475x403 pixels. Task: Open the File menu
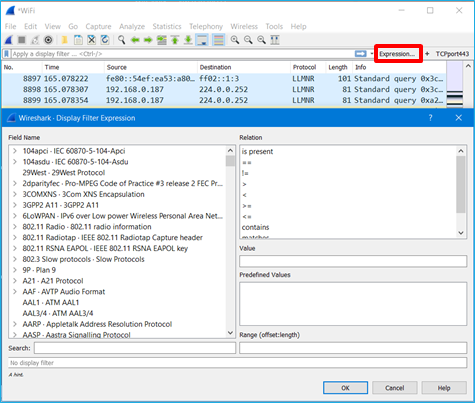click(10, 26)
